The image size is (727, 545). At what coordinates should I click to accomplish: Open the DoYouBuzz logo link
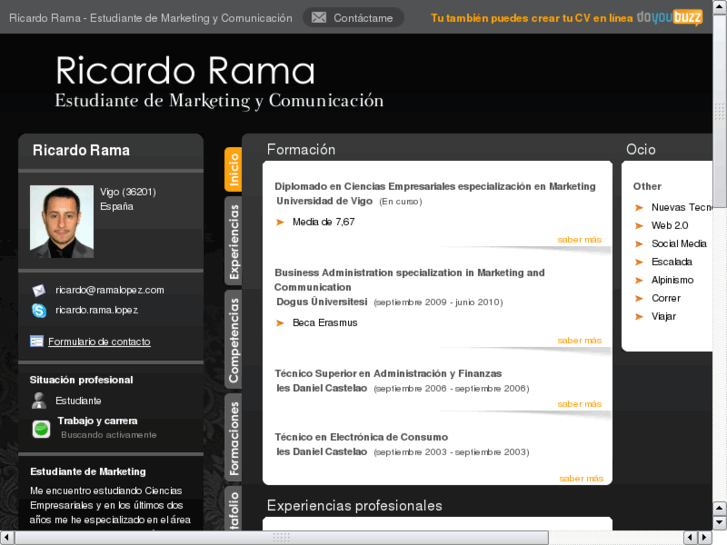[x=670, y=18]
